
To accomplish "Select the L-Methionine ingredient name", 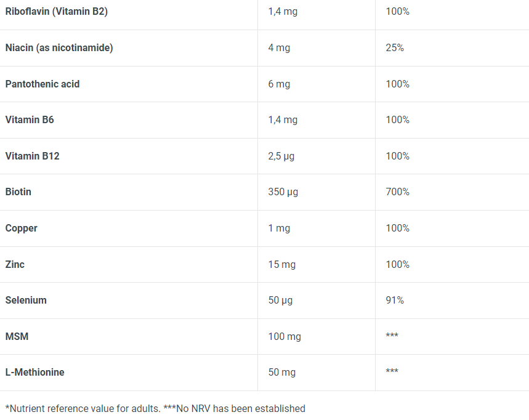I will (x=35, y=372).
